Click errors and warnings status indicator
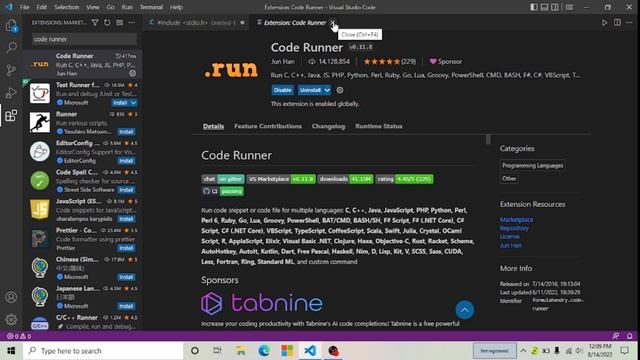 click(x=19, y=336)
